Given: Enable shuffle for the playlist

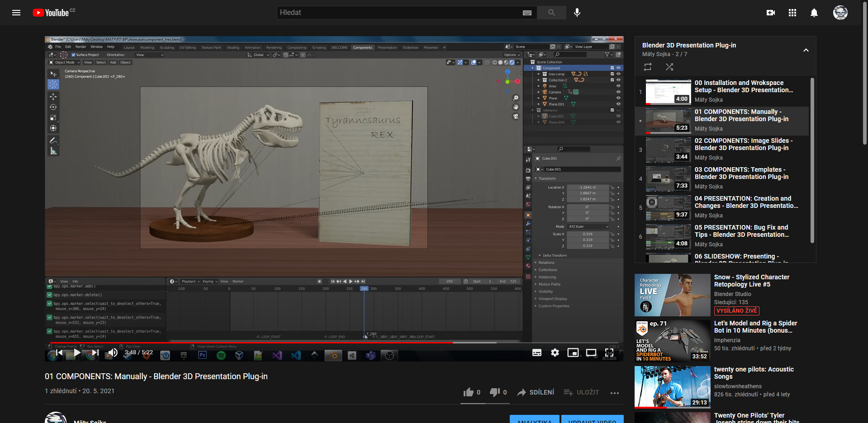Looking at the screenshot, I should [669, 67].
